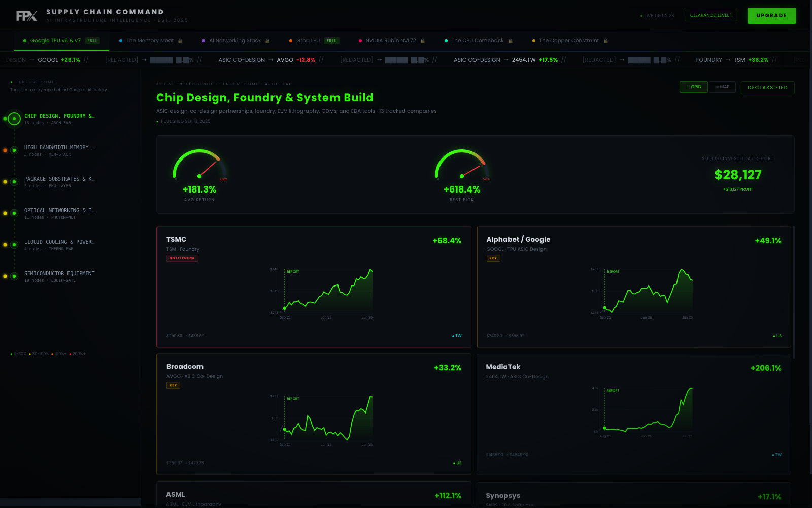Screen dimensions: 812x508
Task: Click the FPX logo in the header
Action: (x=26, y=16)
